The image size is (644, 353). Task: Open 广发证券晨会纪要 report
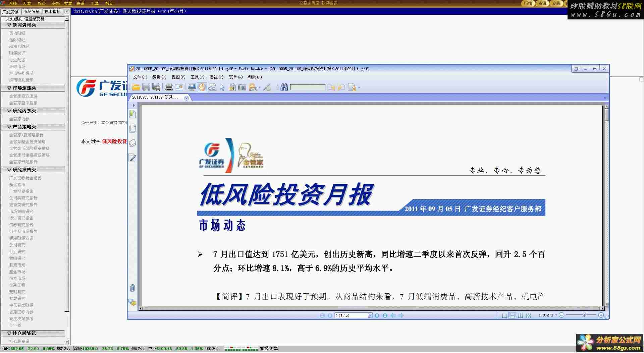pyautogui.click(x=25, y=178)
